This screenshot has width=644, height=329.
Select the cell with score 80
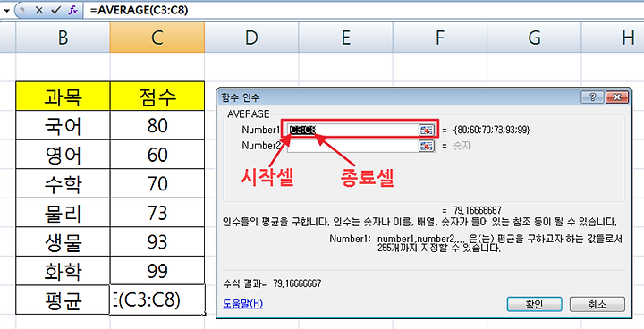(157, 125)
